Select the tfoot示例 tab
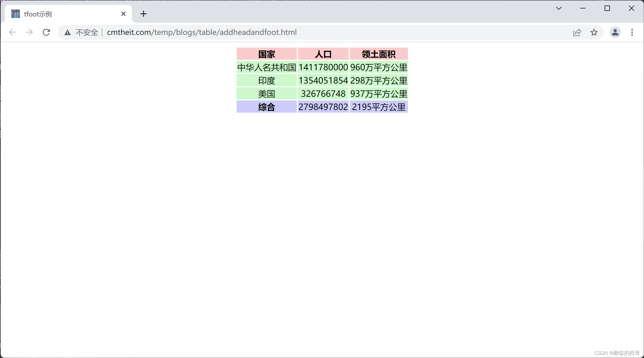This screenshot has height=358, width=644. click(x=68, y=14)
